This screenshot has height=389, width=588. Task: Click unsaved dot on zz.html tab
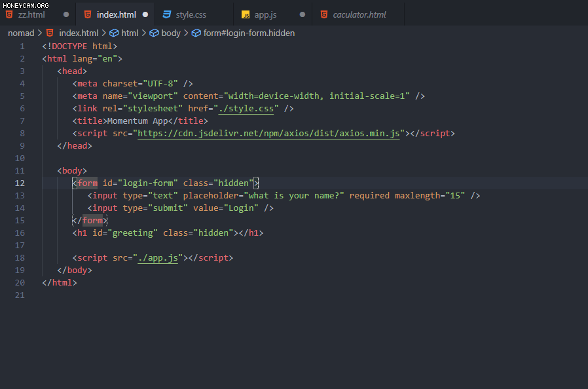pos(66,14)
